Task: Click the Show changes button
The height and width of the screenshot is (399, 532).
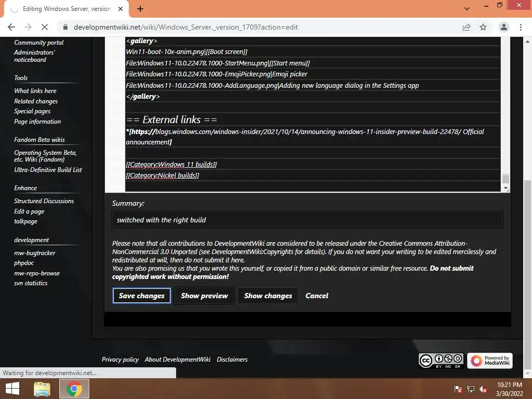Action: [268, 296]
